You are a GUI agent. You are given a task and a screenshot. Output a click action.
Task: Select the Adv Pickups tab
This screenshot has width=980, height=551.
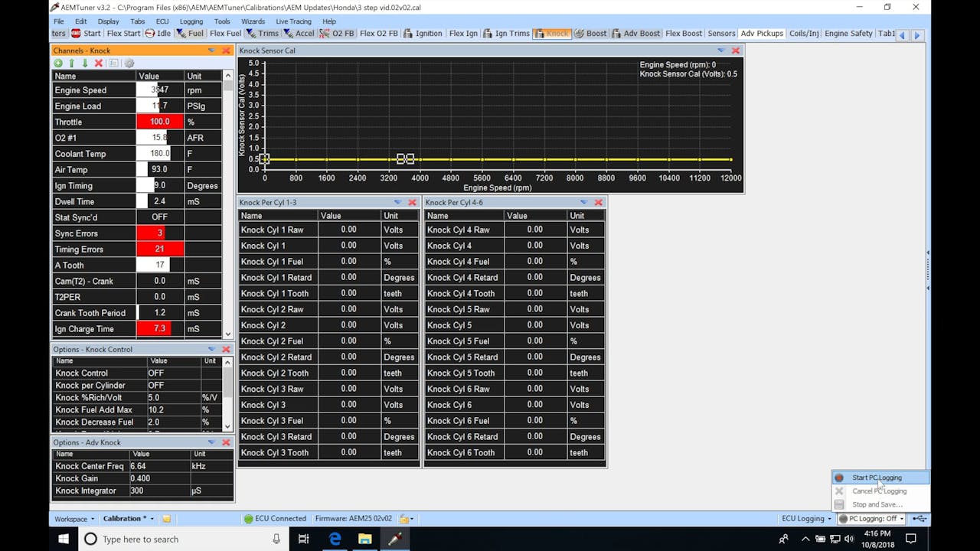coord(761,33)
